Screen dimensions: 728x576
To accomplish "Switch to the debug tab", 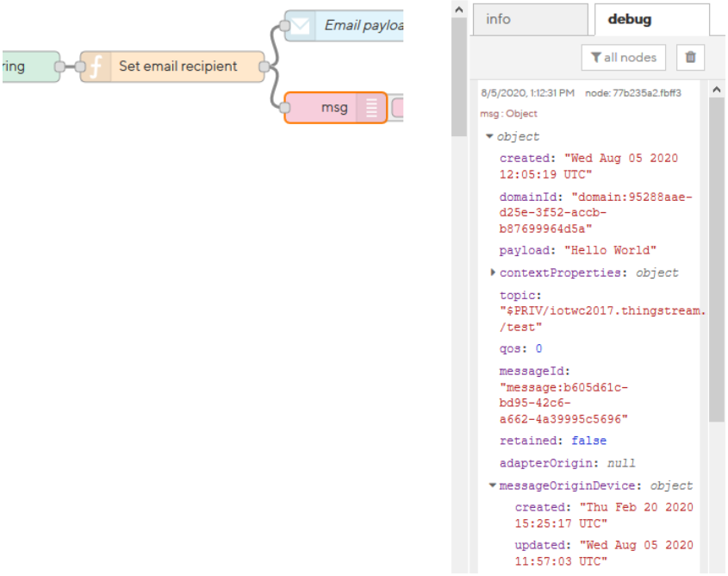I will (x=652, y=20).
